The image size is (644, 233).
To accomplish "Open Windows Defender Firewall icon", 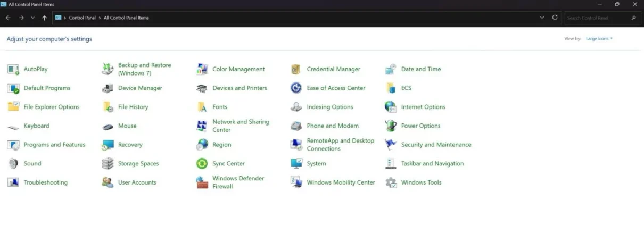I will tap(202, 182).
